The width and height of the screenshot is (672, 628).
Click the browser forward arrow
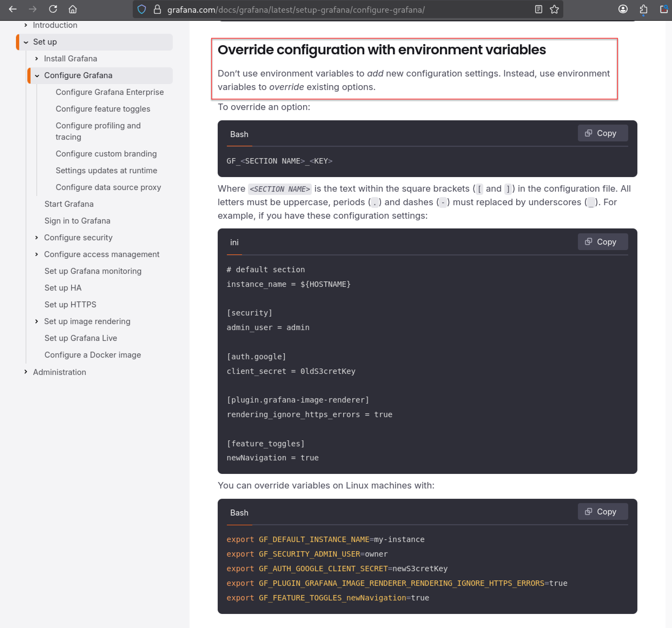click(x=33, y=9)
